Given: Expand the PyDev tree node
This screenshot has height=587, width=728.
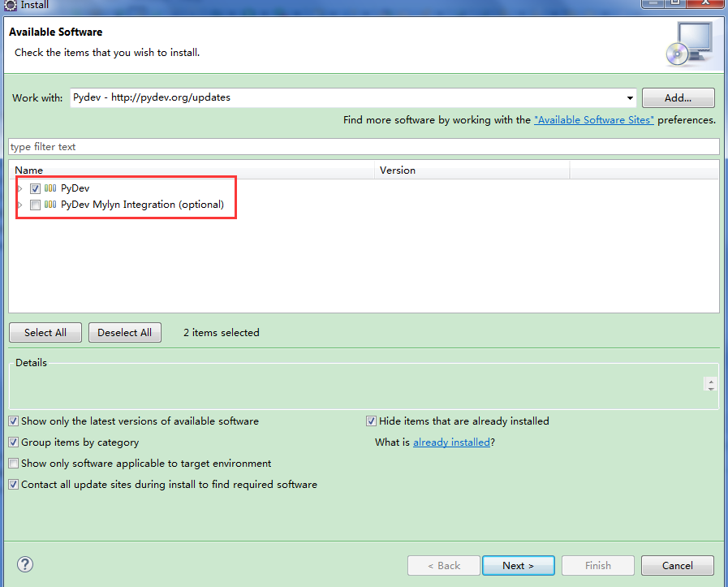Looking at the screenshot, I should click(x=20, y=188).
